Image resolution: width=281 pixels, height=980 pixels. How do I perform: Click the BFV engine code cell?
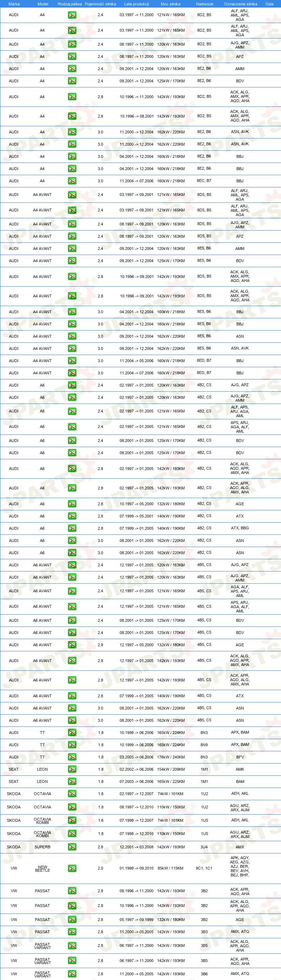click(240, 757)
